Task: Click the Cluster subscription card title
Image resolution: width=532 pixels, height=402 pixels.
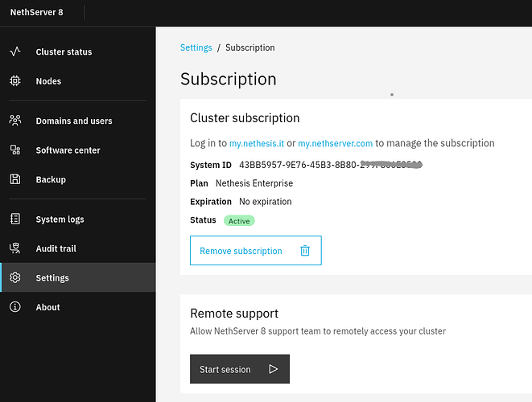Action: (245, 118)
